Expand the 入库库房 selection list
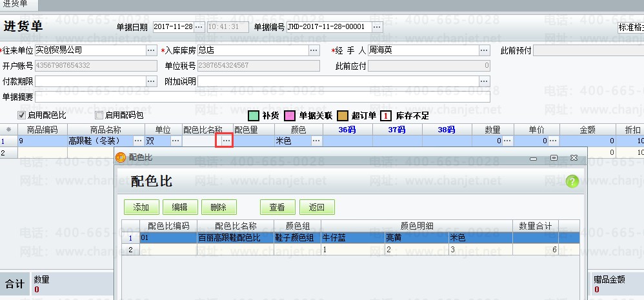The image size is (644, 300). tap(314, 50)
